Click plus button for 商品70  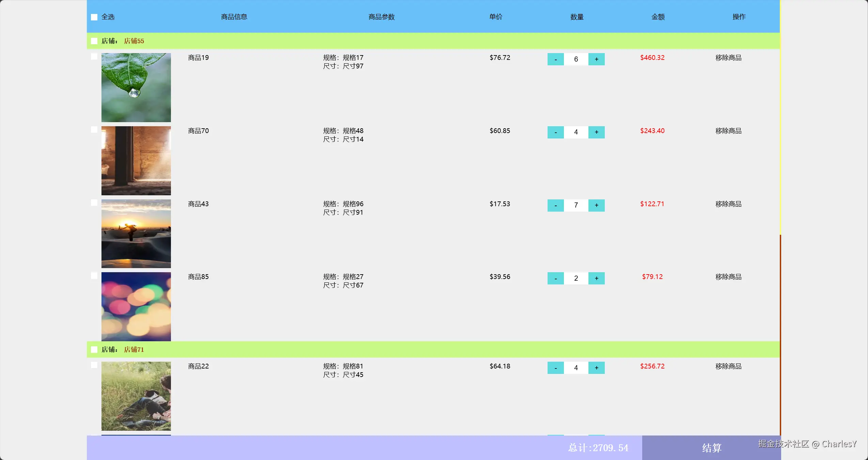596,132
